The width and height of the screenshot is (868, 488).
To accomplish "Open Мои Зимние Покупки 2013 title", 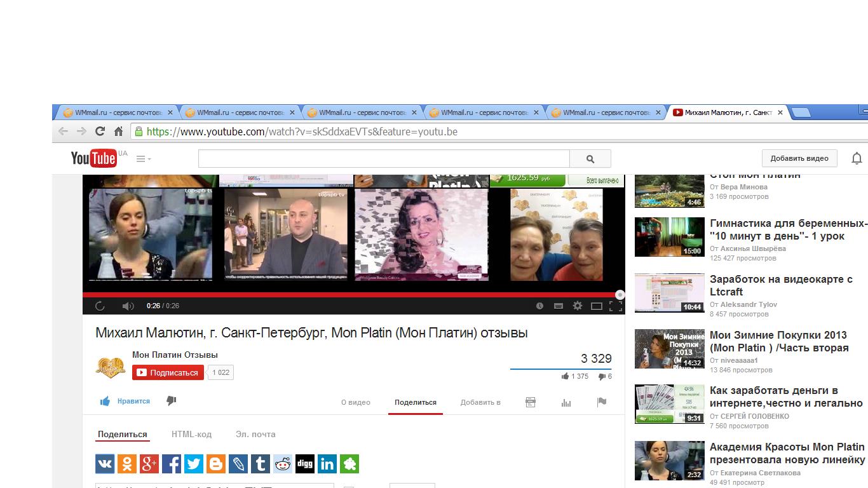I will 779,341.
